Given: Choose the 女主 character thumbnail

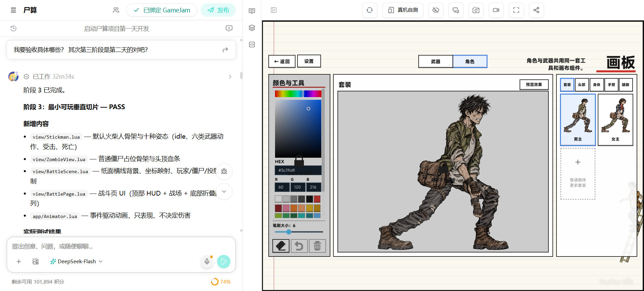Looking at the screenshot, I should (615, 120).
